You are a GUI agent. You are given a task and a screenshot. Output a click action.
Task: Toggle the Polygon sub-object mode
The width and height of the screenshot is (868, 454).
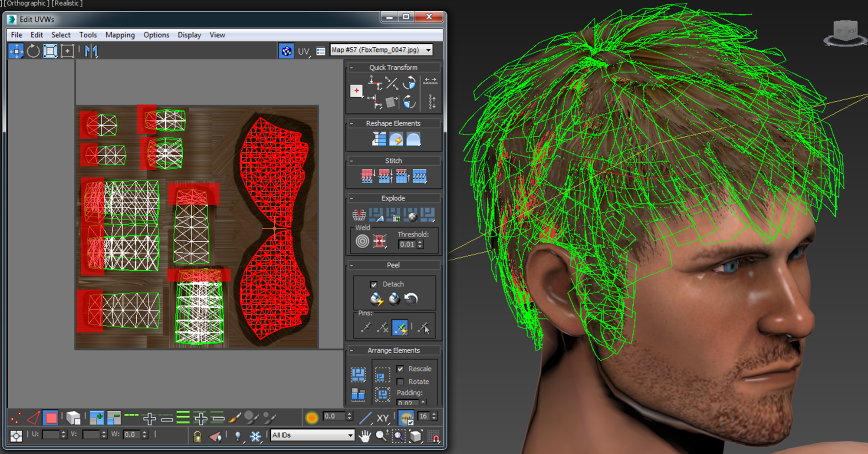[x=51, y=418]
